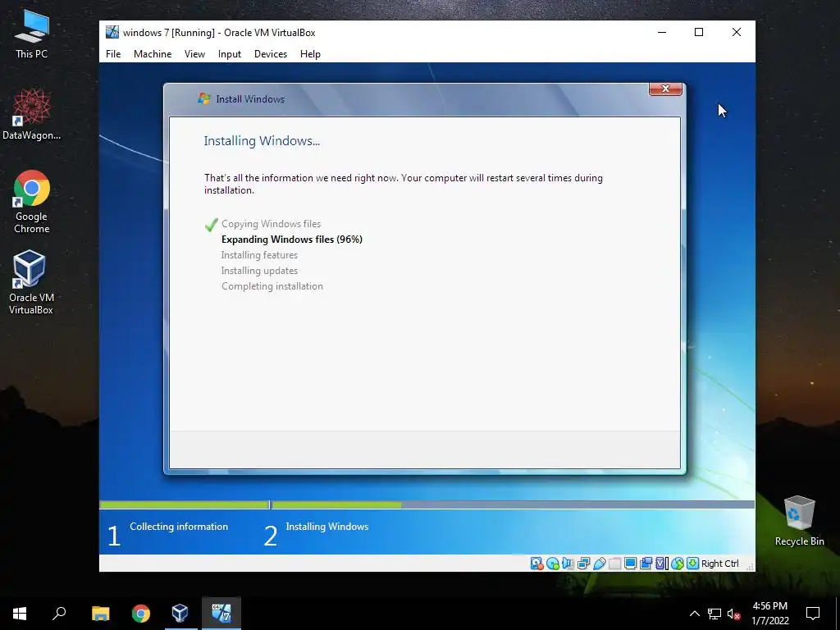Click the muted volume tray icon
This screenshot has height=630, width=840.
click(x=734, y=614)
